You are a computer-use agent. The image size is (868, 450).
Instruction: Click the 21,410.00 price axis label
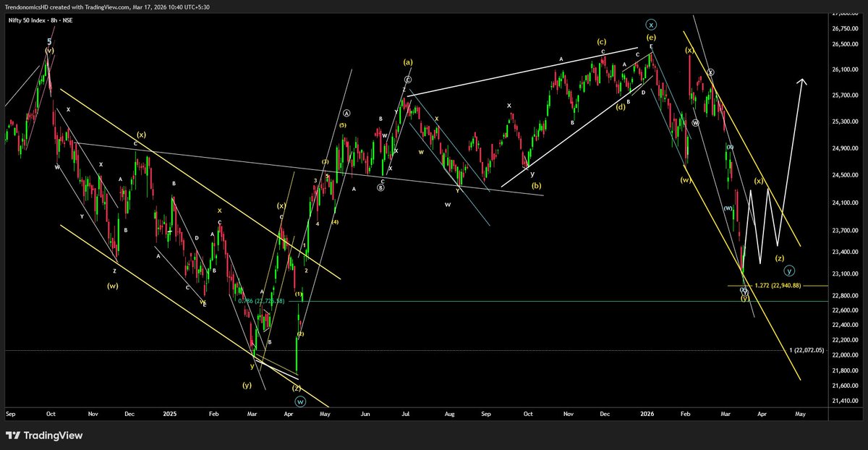pyautogui.click(x=846, y=401)
